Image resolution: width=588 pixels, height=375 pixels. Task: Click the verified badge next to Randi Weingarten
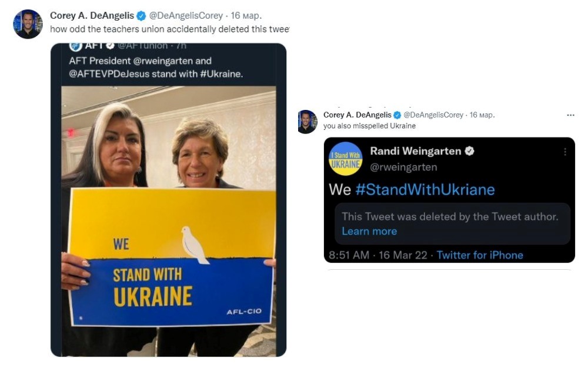[x=469, y=151]
